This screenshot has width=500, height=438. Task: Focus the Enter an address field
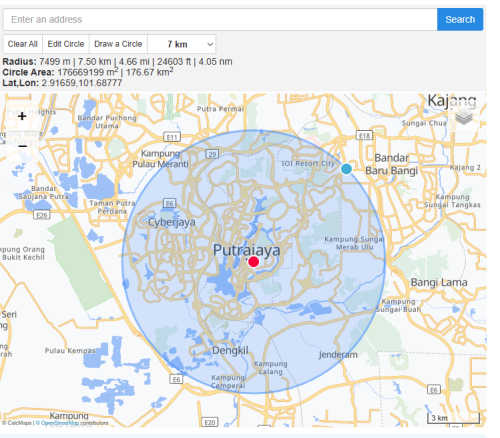(220, 19)
